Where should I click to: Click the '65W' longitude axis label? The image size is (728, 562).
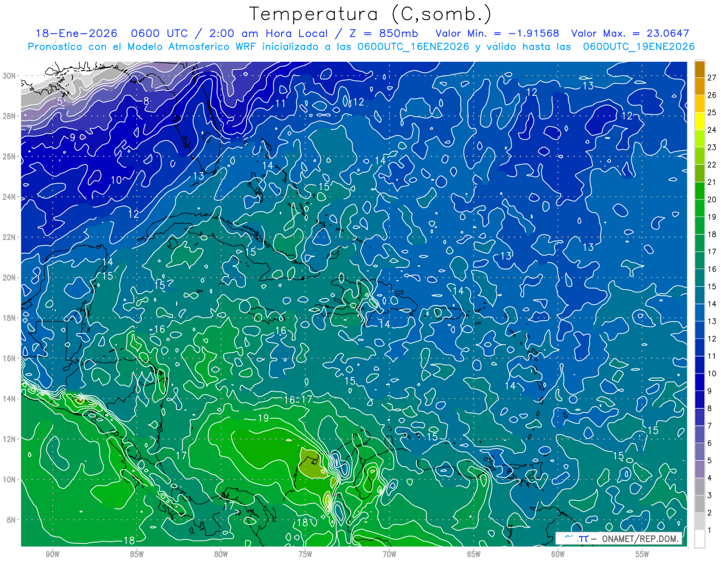click(474, 554)
